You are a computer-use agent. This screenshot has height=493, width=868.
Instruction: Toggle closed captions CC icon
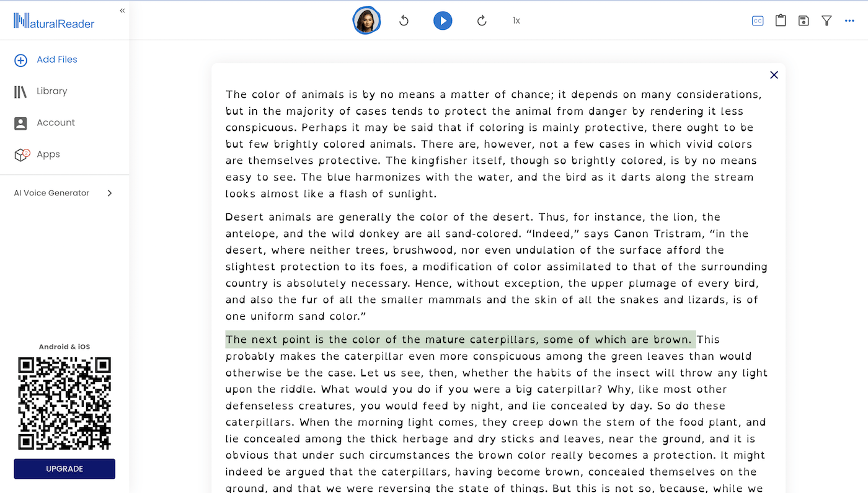757,20
